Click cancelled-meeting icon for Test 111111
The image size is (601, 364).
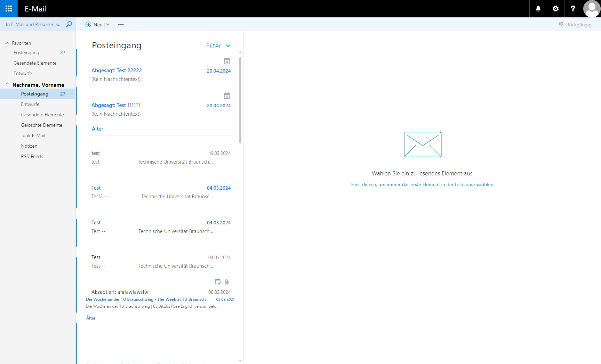(227, 96)
